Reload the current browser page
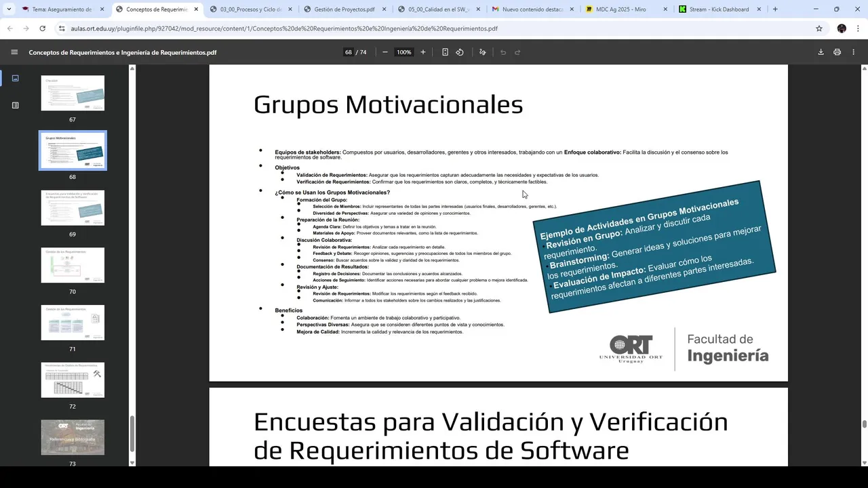 [x=42, y=28]
